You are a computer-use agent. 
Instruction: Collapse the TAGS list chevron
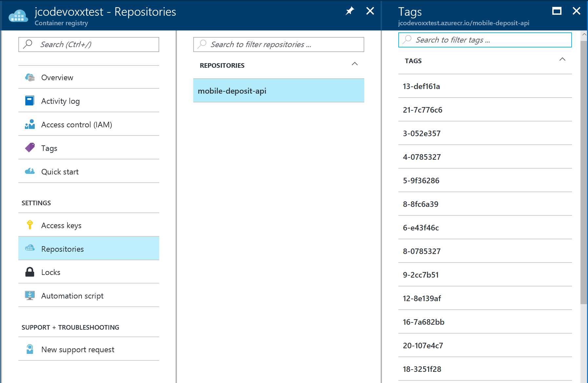(x=562, y=59)
